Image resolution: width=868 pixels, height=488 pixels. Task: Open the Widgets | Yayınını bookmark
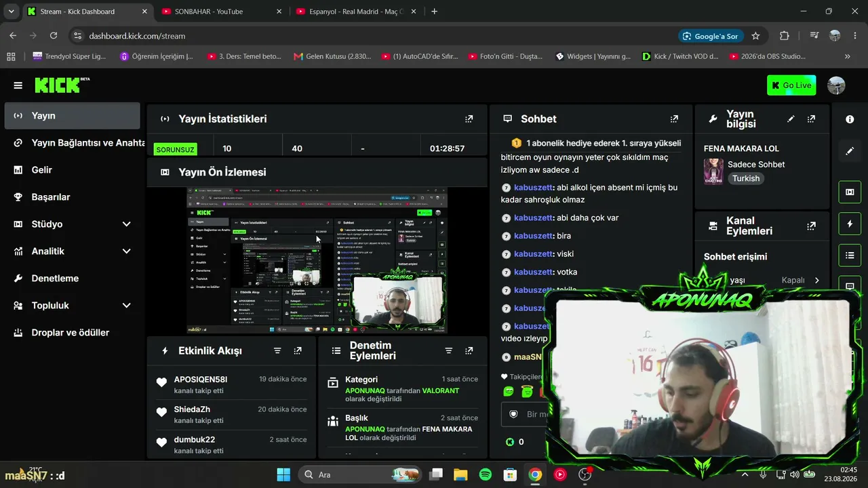(x=593, y=56)
